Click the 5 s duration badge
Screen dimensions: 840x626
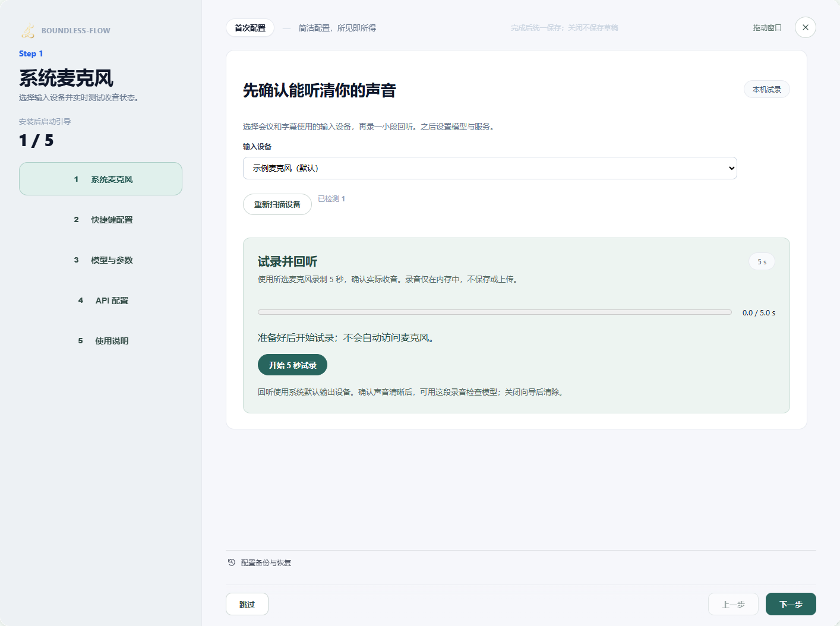pos(762,261)
